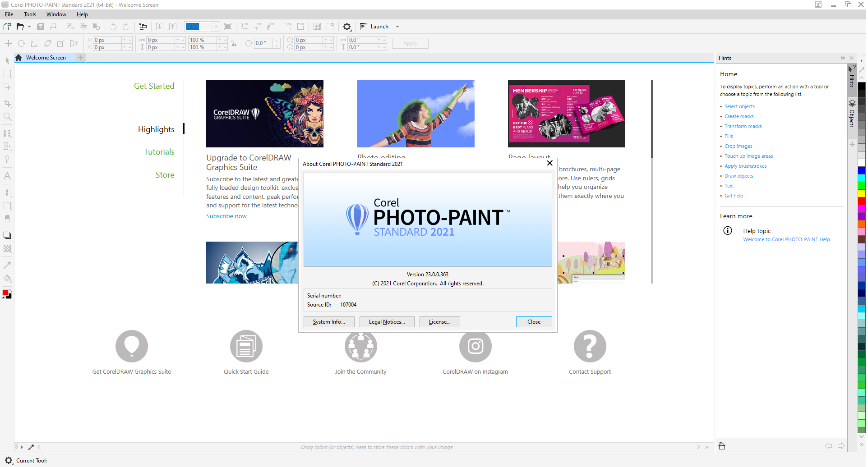868x467 pixels.
Task: Pick the red swatch in the palette
Action: (862, 201)
